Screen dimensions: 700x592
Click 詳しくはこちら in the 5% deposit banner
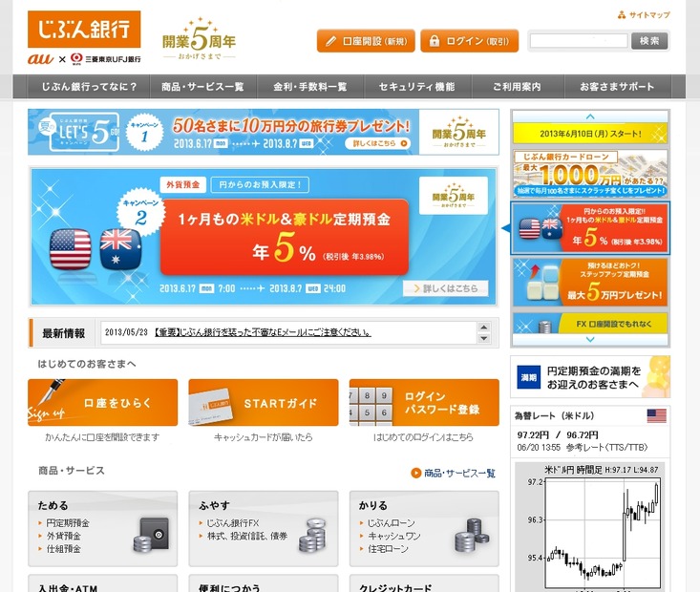(x=446, y=288)
